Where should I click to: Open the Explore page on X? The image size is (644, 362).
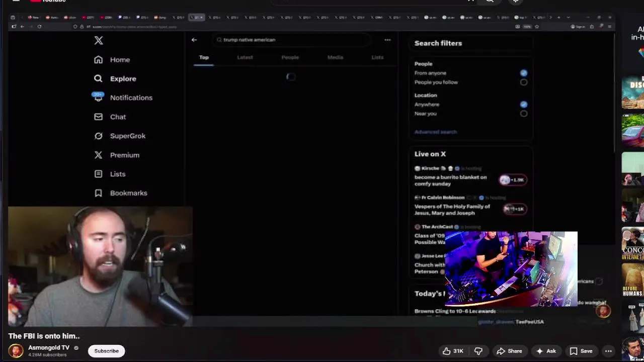(115, 78)
